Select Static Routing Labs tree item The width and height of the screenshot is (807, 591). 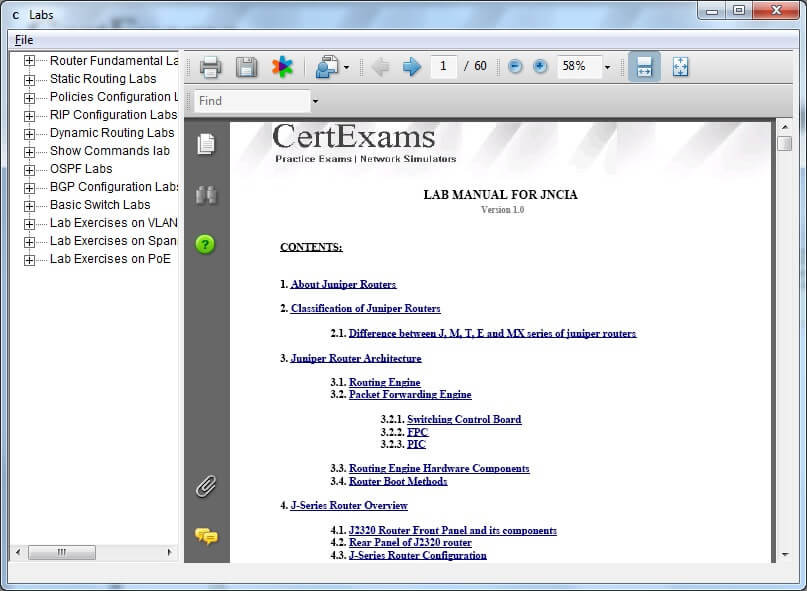click(x=103, y=79)
